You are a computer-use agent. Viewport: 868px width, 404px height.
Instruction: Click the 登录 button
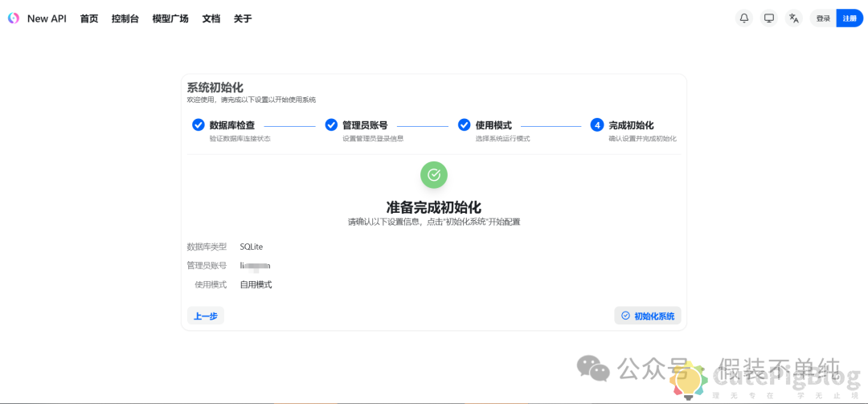pos(823,18)
